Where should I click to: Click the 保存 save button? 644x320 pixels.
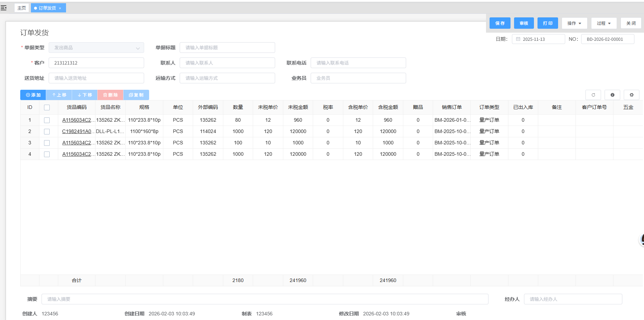click(x=500, y=23)
